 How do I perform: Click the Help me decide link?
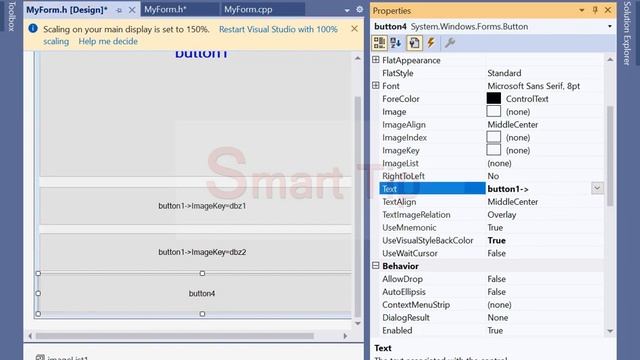pyautogui.click(x=108, y=41)
